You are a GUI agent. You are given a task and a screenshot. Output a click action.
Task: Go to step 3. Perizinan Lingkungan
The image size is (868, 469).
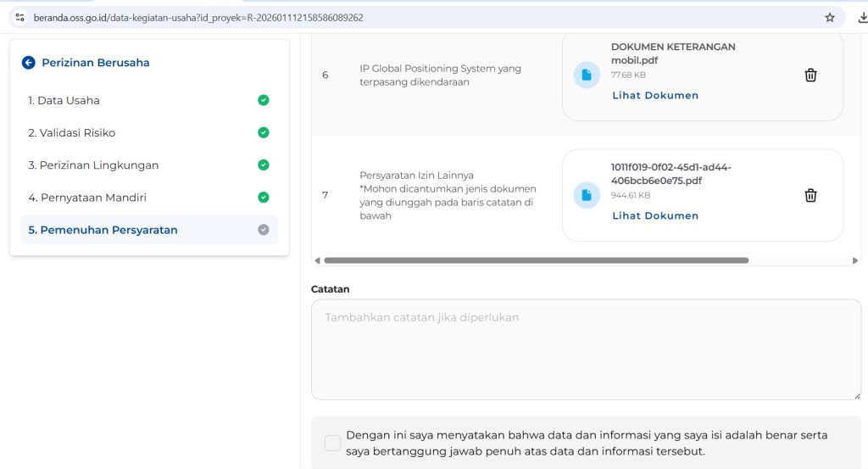[93, 165]
